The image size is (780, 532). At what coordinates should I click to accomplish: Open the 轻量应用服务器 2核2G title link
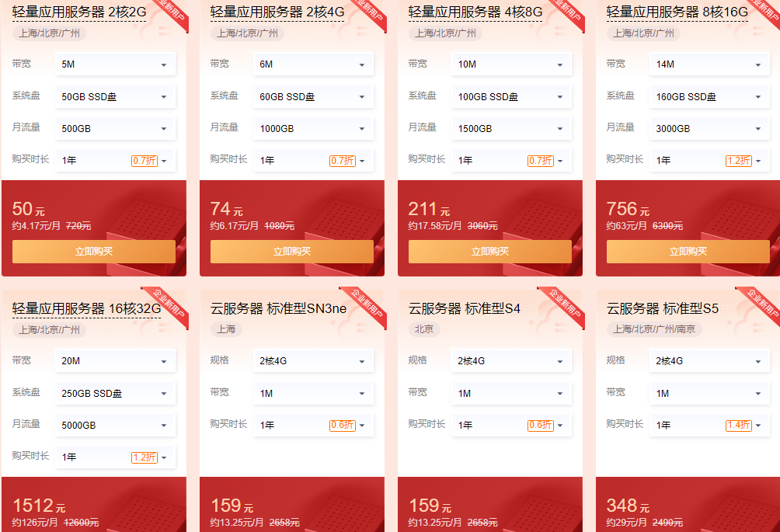pyautogui.click(x=79, y=12)
